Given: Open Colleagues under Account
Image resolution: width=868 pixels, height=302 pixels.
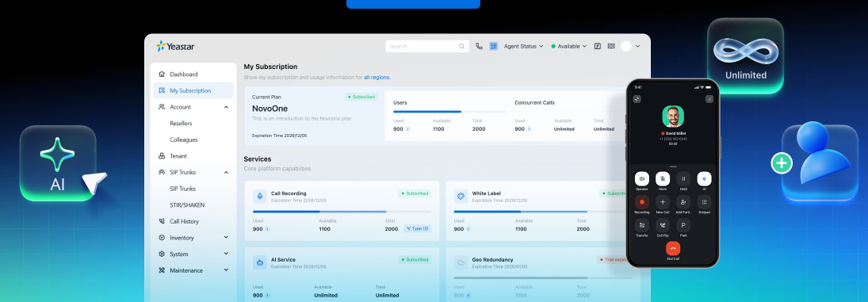Looking at the screenshot, I should [x=184, y=140].
